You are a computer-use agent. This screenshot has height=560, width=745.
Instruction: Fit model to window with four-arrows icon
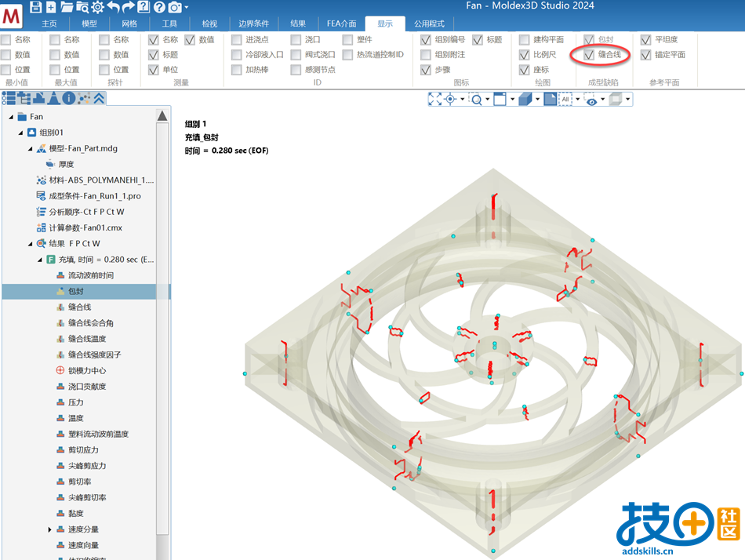tap(434, 100)
